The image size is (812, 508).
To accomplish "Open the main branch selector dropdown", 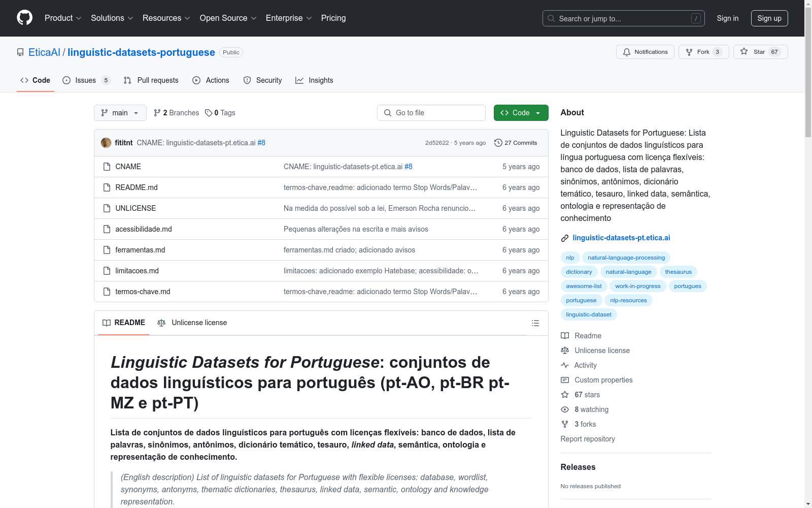I will point(120,113).
